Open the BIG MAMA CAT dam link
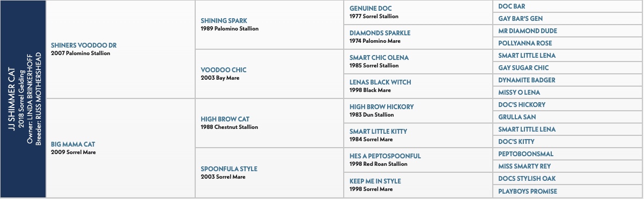 coord(72,144)
